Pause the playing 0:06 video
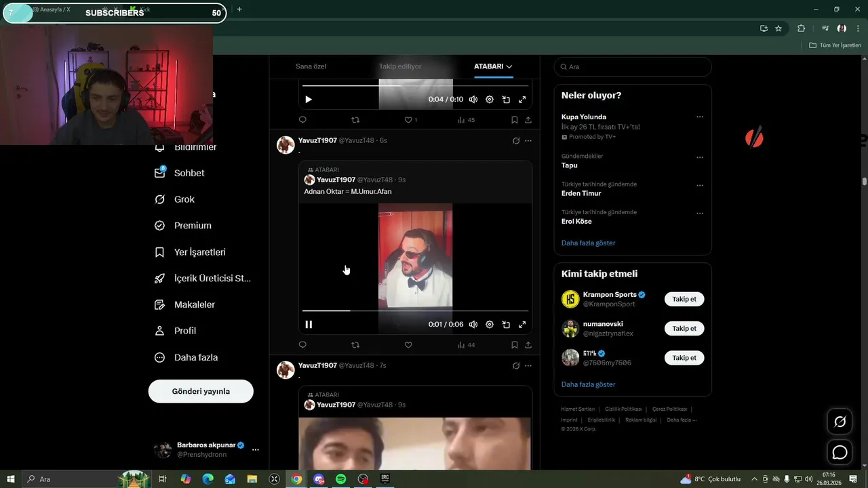 click(x=309, y=325)
